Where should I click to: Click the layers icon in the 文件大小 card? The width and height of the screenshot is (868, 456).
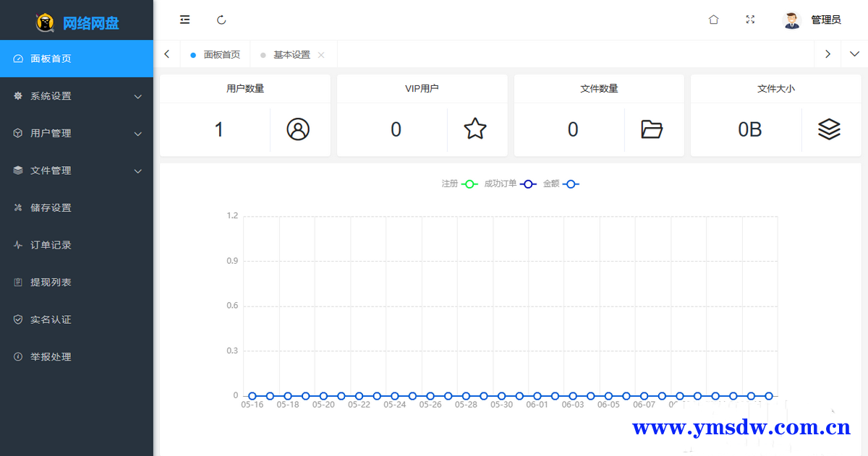click(829, 129)
